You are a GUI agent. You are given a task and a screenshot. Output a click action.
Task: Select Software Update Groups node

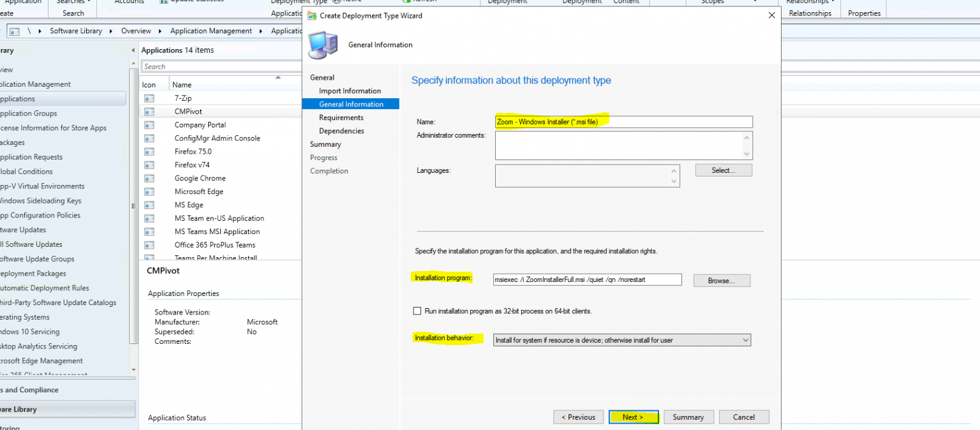point(36,259)
